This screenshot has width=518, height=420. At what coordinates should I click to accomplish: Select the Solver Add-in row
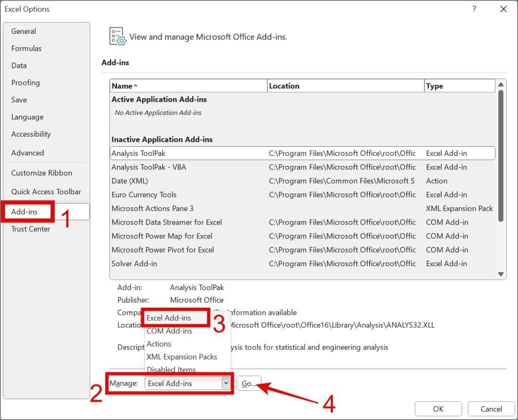[x=303, y=264]
